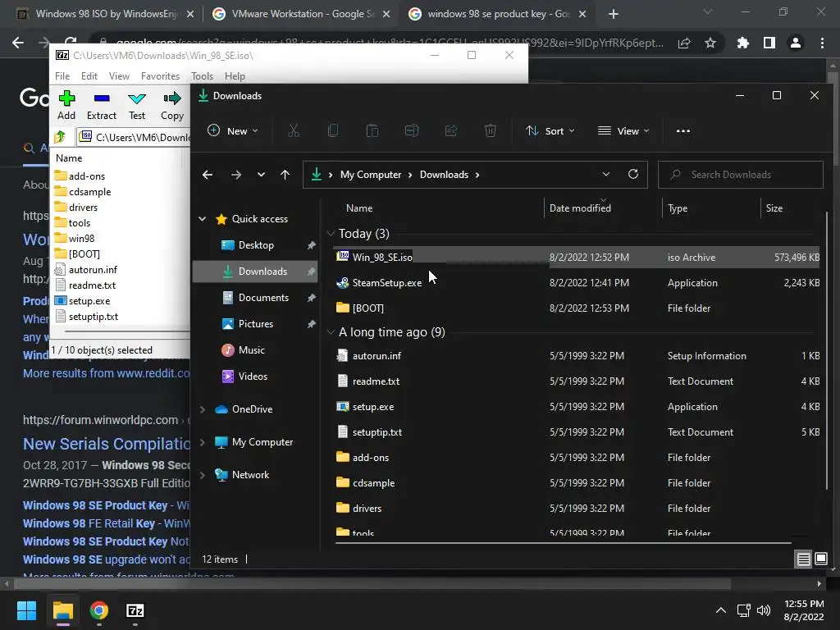Open Windows Start menu

pyautogui.click(x=26, y=610)
